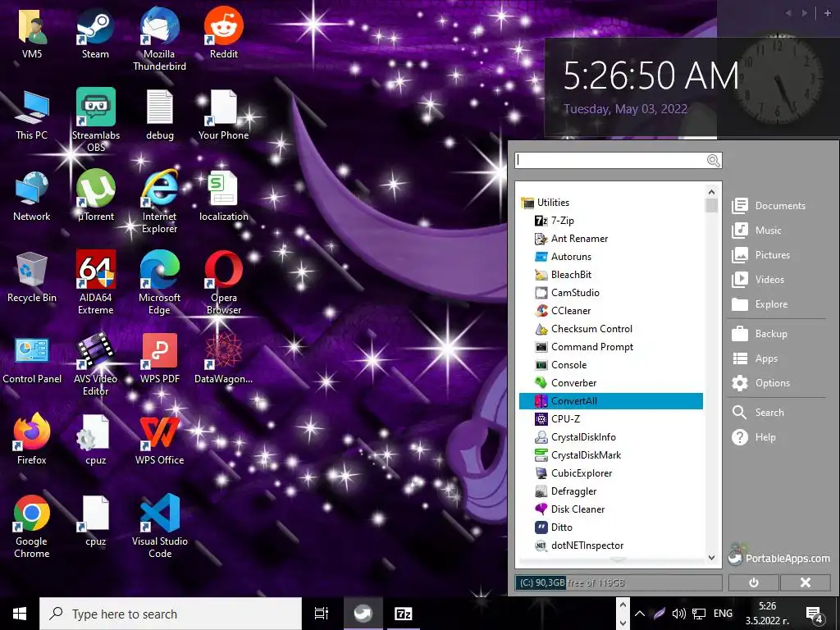Open dotNETInspector in the app list
The width and height of the screenshot is (840, 630).
click(x=579, y=546)
